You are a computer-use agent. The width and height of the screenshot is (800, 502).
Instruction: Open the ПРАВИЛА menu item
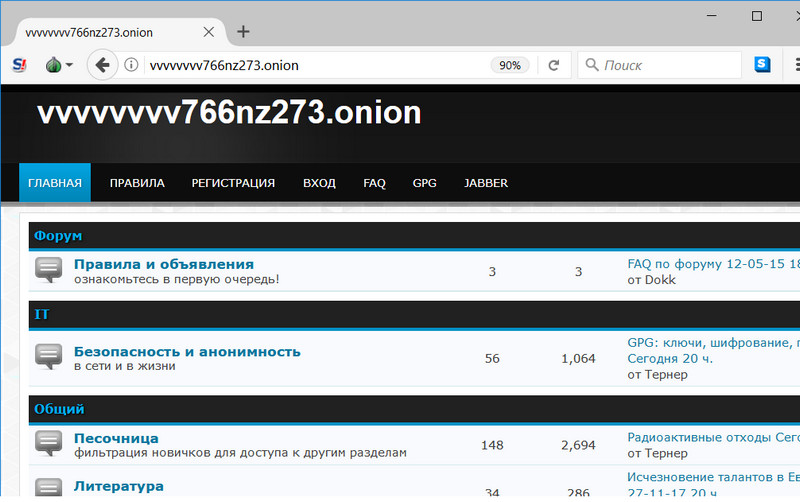pyautogui.click(x=137, y=183)
